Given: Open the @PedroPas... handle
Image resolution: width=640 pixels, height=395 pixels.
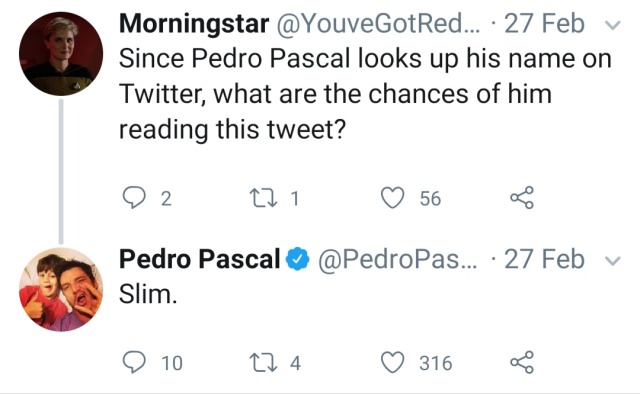Looking at the screenshot, I should click(x=397, y=260).
